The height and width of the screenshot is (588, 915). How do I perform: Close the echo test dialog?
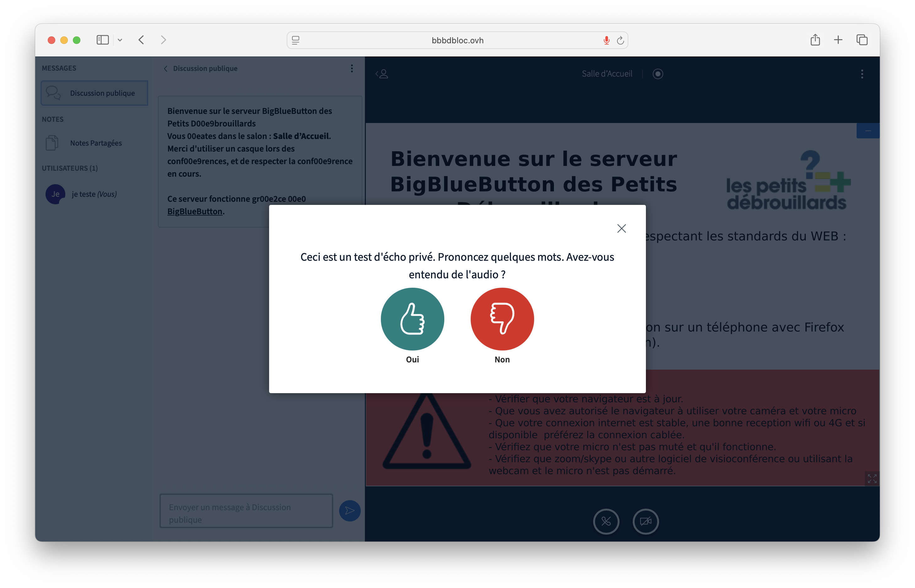621,228
